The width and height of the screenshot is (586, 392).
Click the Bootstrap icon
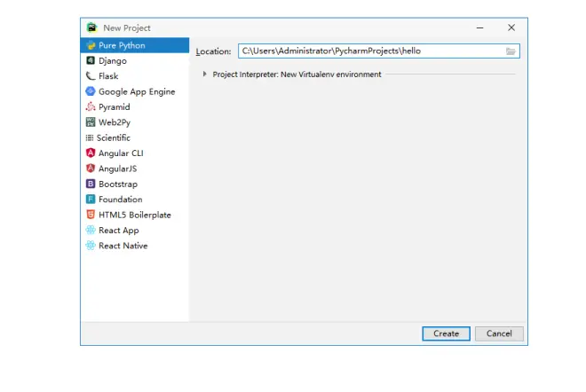(x=91, y=184)
